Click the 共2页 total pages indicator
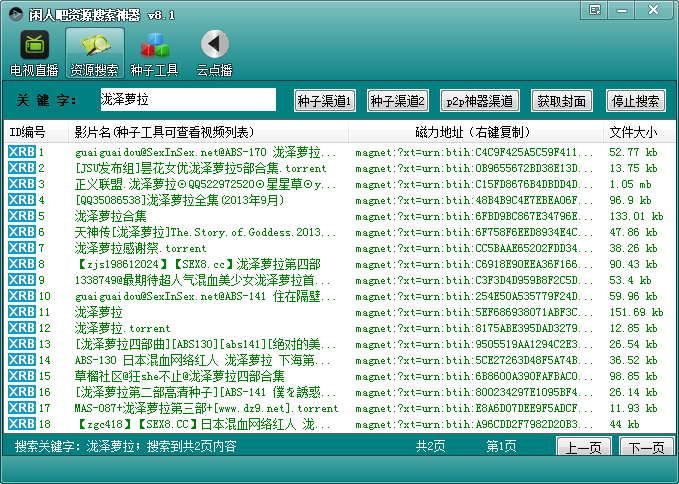 (431, 446)
